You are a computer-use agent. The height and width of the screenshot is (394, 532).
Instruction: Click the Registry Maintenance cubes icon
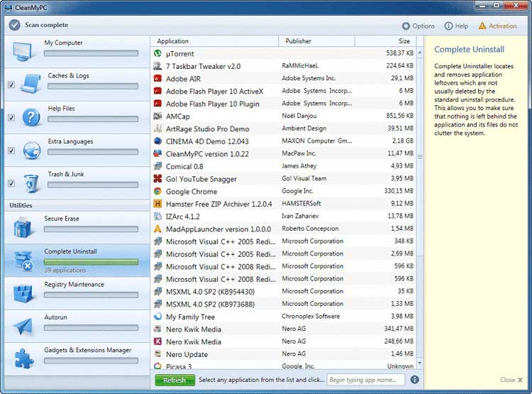23,293
